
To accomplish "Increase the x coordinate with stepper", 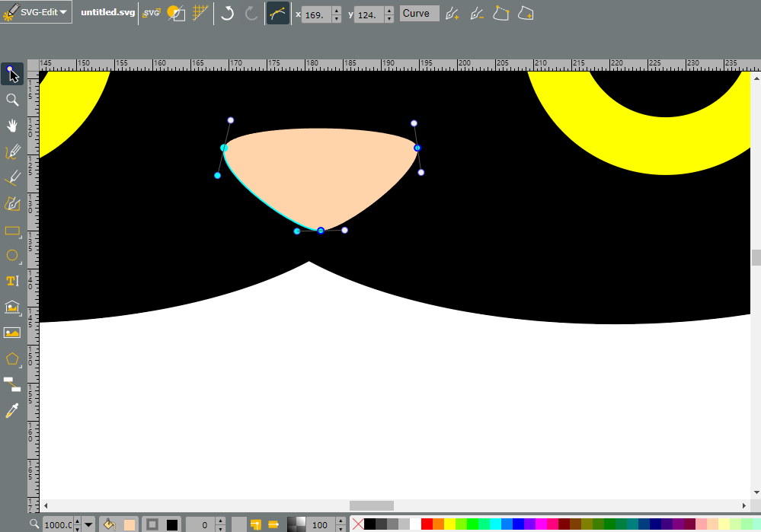I will coord(337,10).
